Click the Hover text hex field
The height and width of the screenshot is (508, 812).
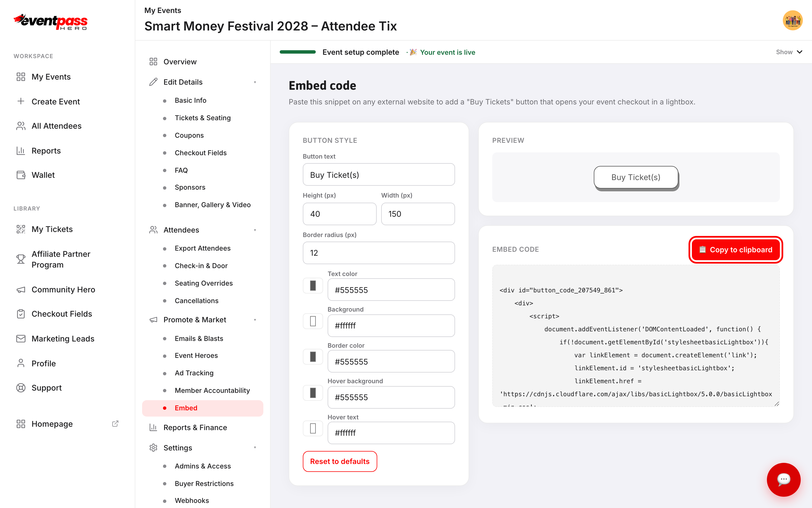point(391,433)
